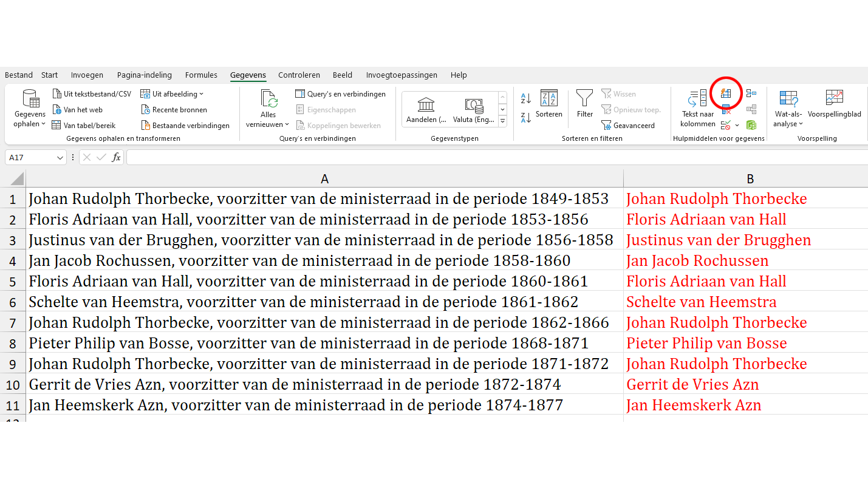Open Tekst naar kolommen
The height and width of the screenshot is (488, 868).
coord(697,109)
